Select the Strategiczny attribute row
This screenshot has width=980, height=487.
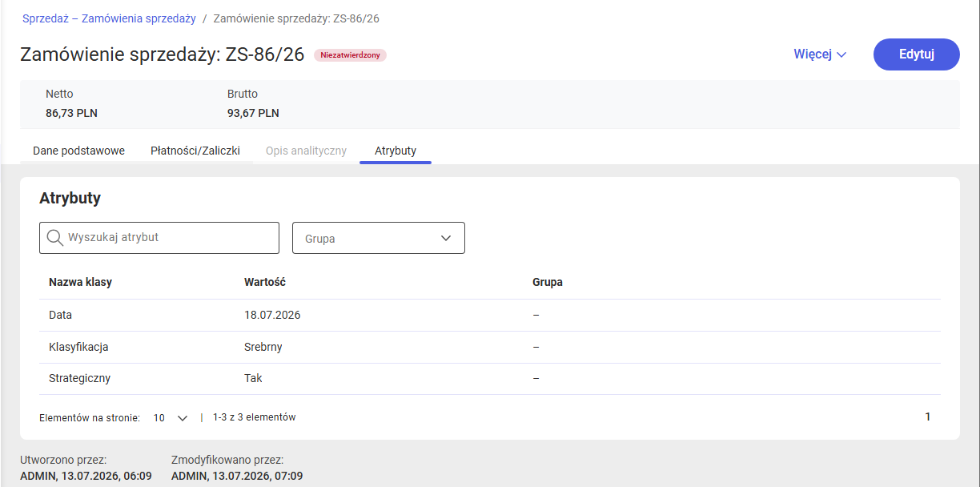[x=490, y=378]
